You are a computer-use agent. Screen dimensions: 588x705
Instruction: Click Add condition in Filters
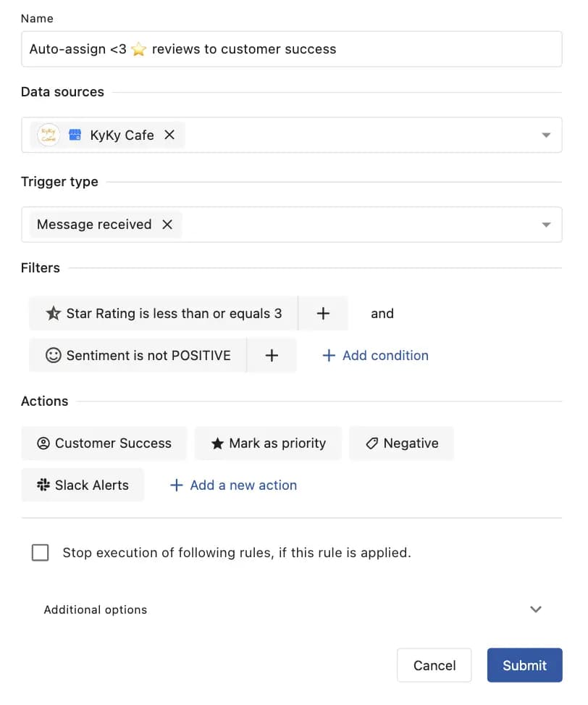coord(375,355)
